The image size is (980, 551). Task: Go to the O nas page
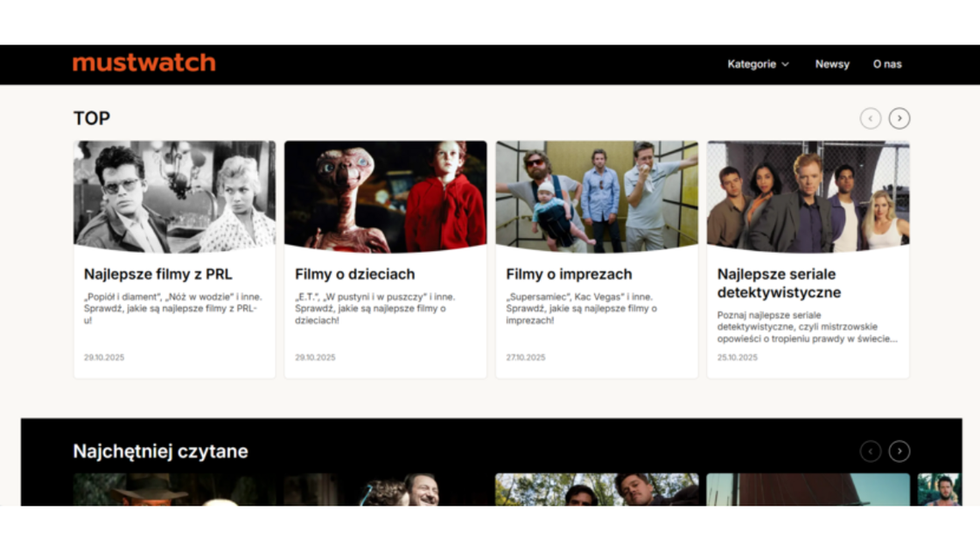click(887, 64)
